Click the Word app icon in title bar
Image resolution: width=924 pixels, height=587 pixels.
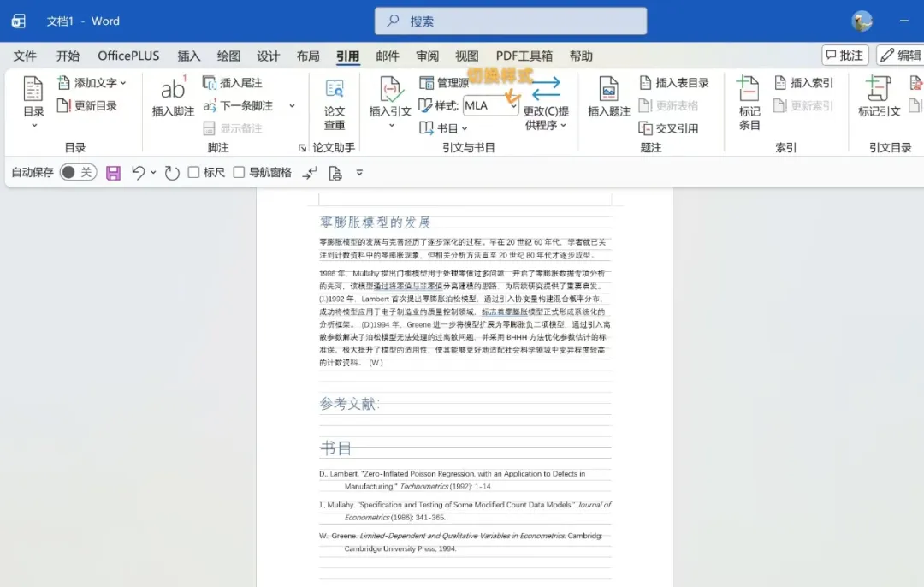18,21
